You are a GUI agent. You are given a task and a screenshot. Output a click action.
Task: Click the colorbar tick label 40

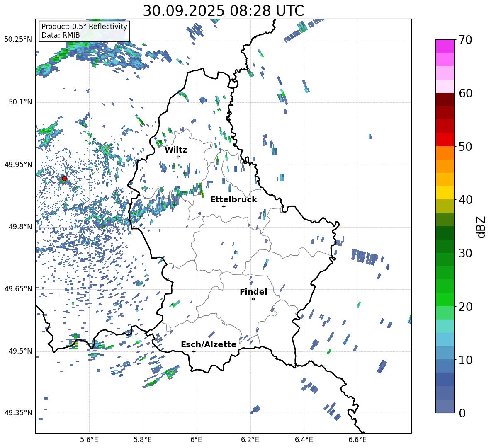point(465,200)
